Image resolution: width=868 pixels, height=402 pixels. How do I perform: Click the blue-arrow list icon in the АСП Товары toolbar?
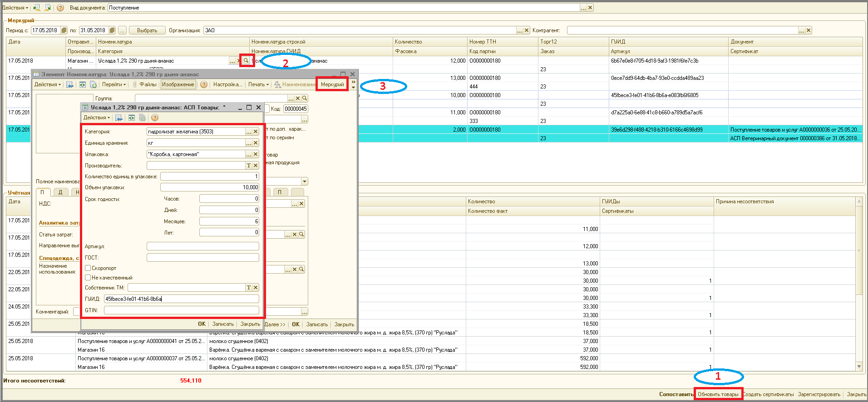pyautogui.click(x=119, y=118)
